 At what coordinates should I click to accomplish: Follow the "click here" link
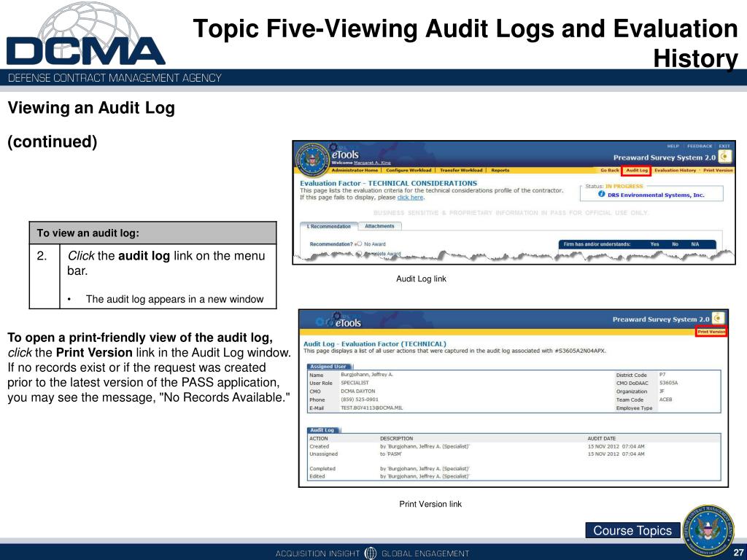click(x=410, y=197)
